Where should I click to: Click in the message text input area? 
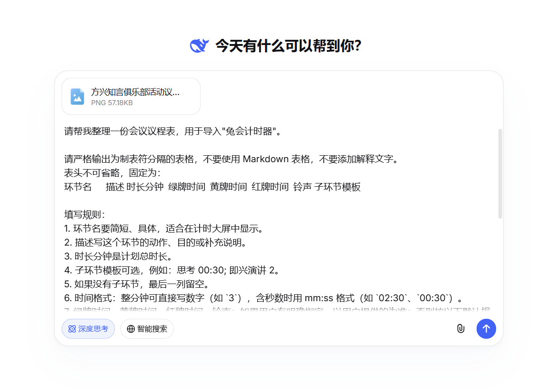click(280, 218)
